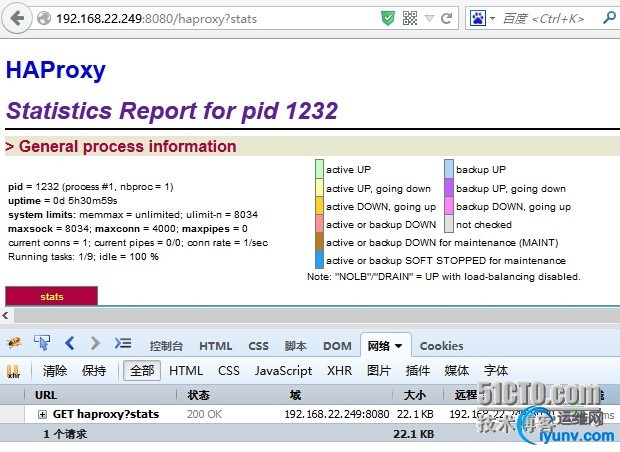Select the stats proxy table header
The image size is (620, 452).
click(x=51, y=296)
